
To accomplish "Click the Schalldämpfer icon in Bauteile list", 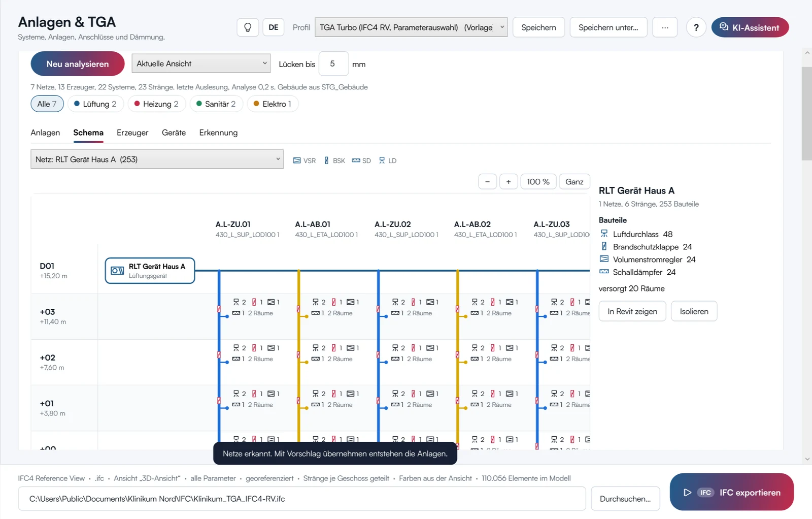I will (604, 272).
